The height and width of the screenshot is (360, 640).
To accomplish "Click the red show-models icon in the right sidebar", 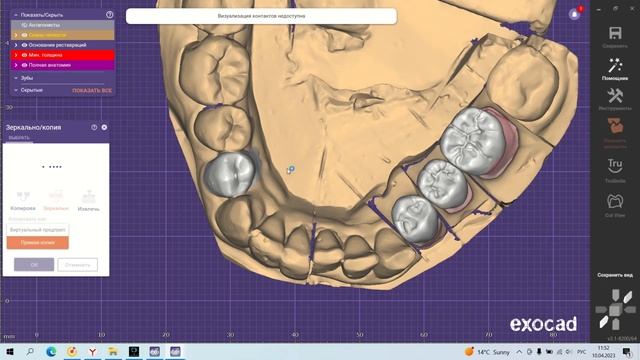I will pos(615,126).
